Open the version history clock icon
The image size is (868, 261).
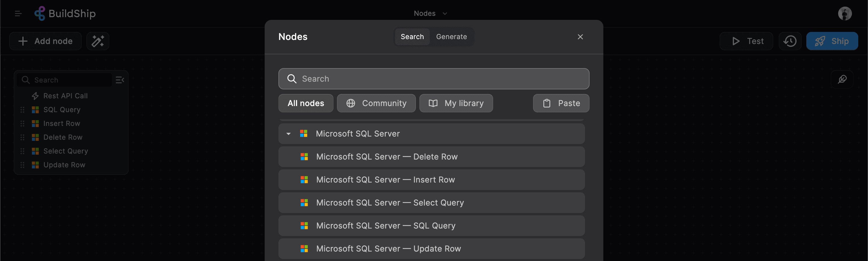(x=790, y=41)
